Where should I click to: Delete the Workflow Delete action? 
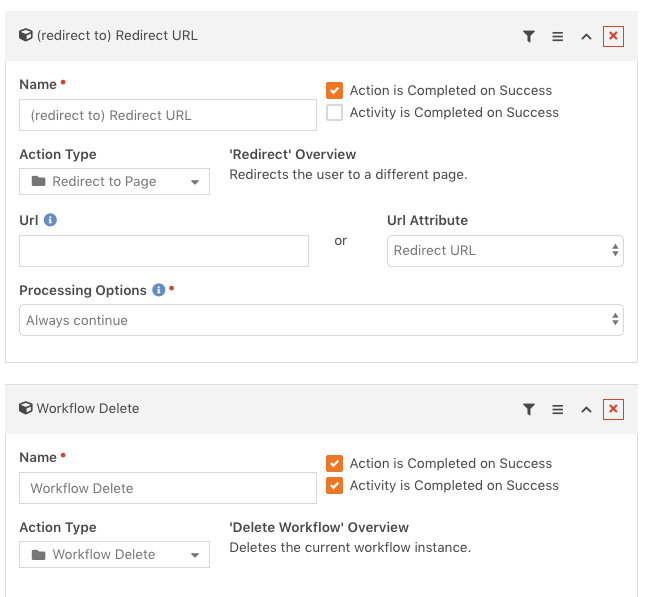point(613,409)
